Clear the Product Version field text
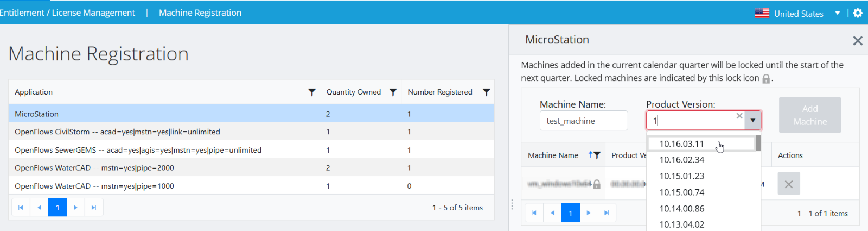Image resolution: width=868 pixels, height=231 pixels. (x=739, y=116)
